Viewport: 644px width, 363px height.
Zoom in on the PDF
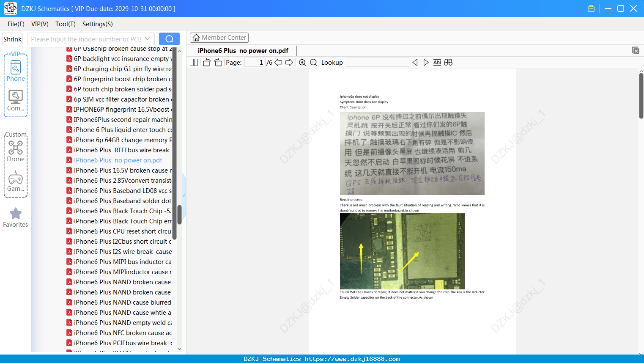click(x=302, y=63)
